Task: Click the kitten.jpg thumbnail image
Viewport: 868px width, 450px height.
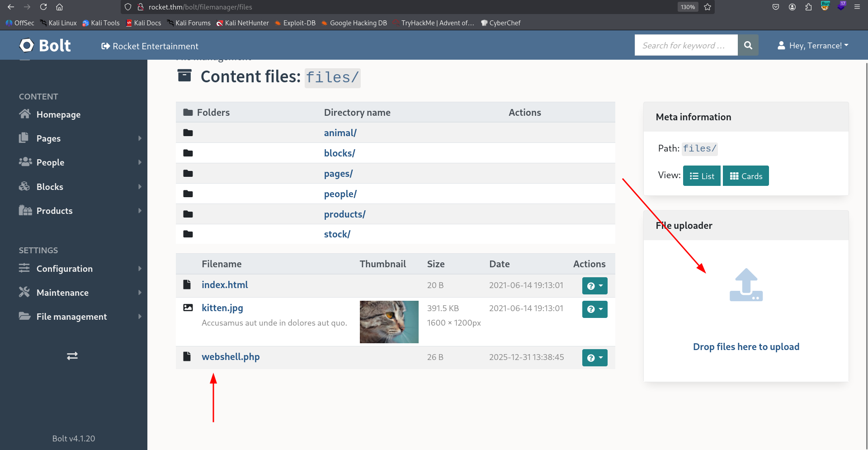Action: 389,322
